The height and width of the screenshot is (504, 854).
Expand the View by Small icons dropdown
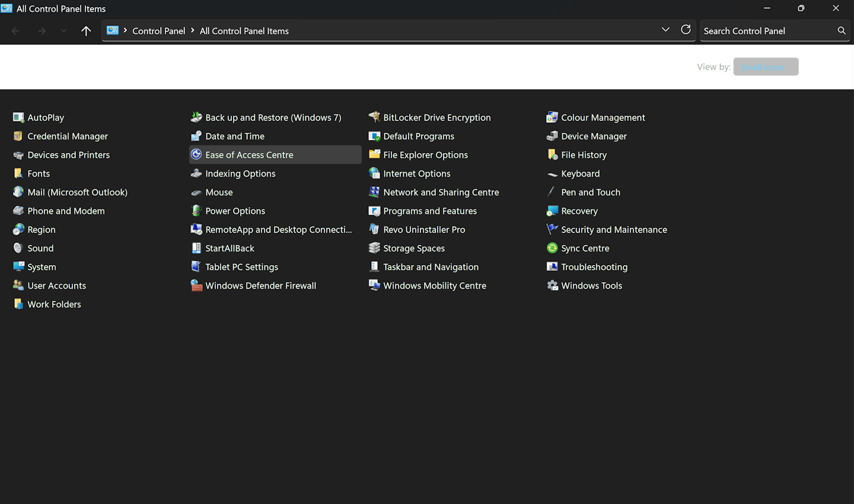coord(766,66)
